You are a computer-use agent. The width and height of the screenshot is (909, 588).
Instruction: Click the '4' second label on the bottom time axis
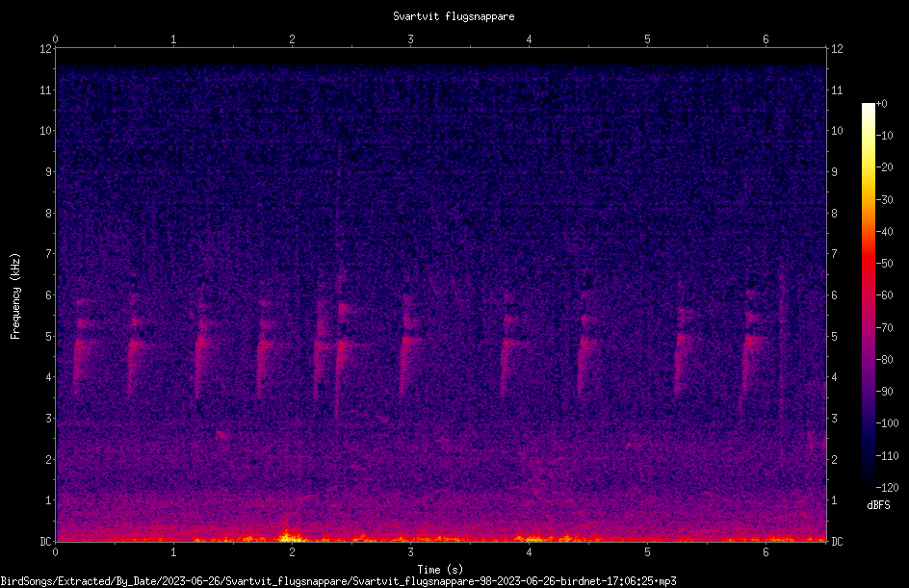point(529,552)
